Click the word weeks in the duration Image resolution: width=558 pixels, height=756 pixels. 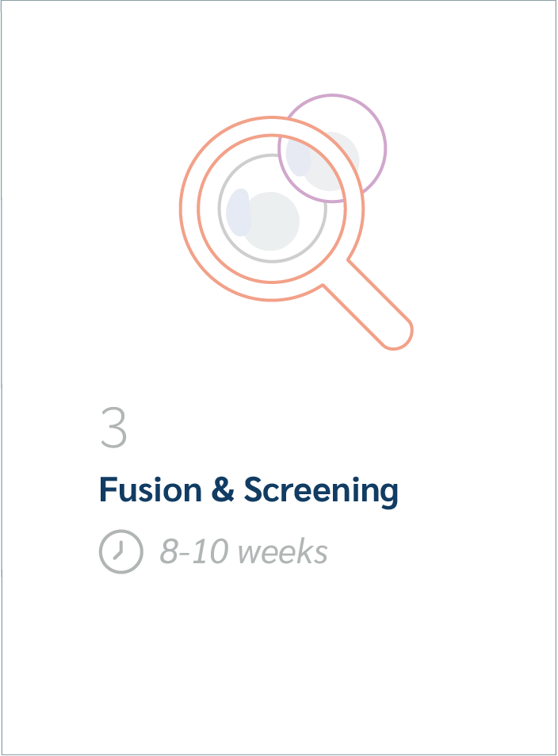[x=283, y=552]
